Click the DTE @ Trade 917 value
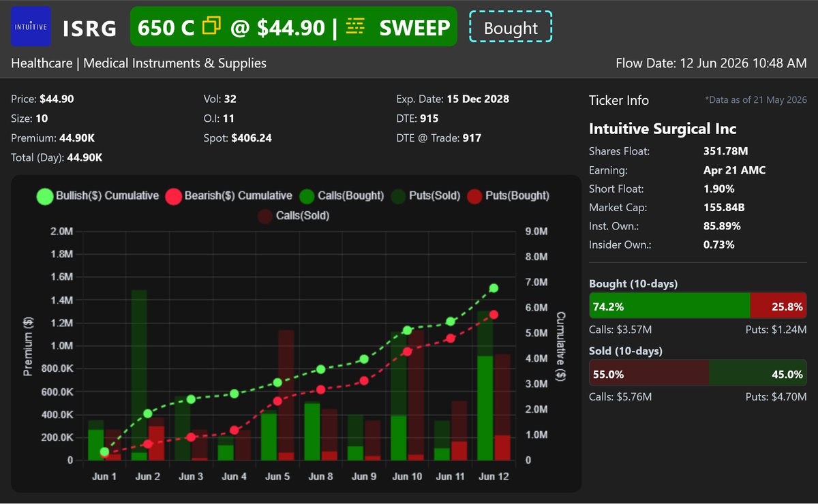Screen dimensions: 818x504 (472, 138)
